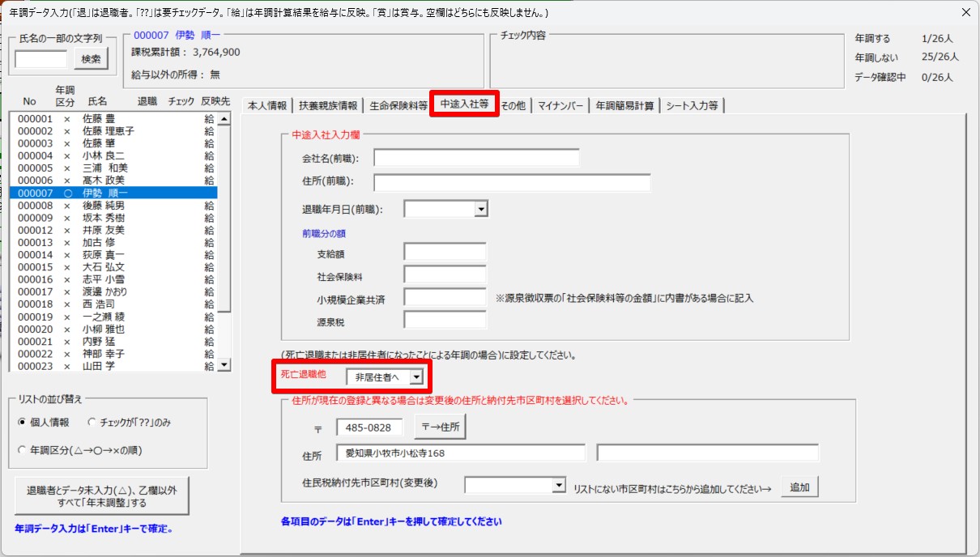Close the 年調データ入力 dialog window
The image size is (980, 557).
point(965,12)
